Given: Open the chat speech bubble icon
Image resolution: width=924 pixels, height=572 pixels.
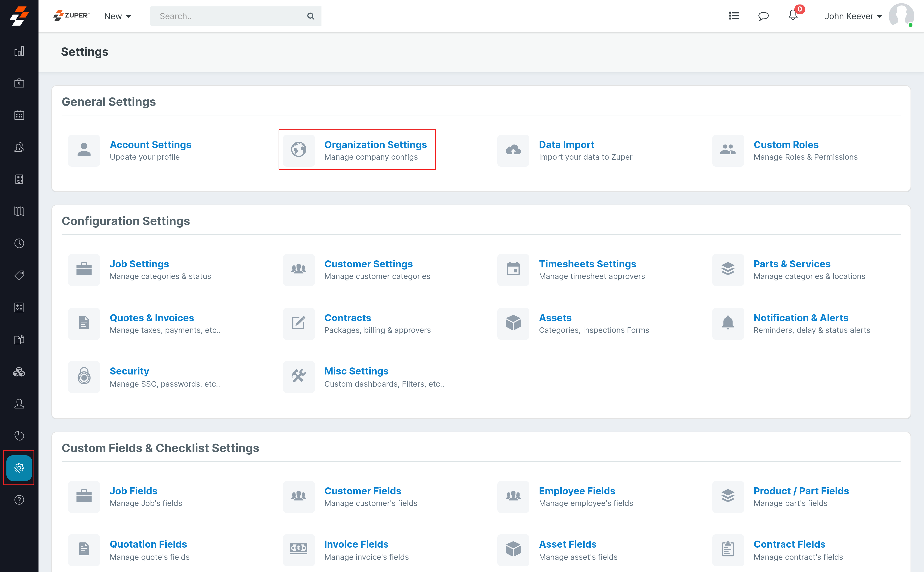Looking at the screenshot, I should pyautogui.click(x=763, y=16).
